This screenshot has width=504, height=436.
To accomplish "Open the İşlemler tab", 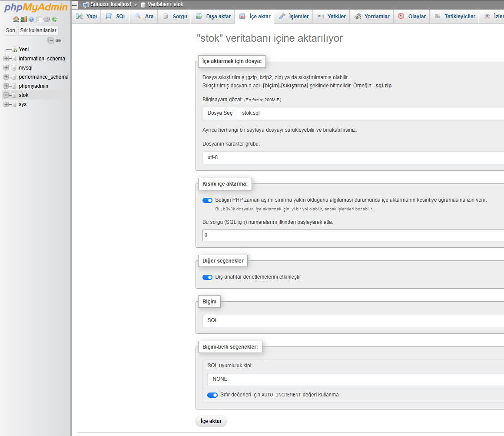I will (293, 17).
